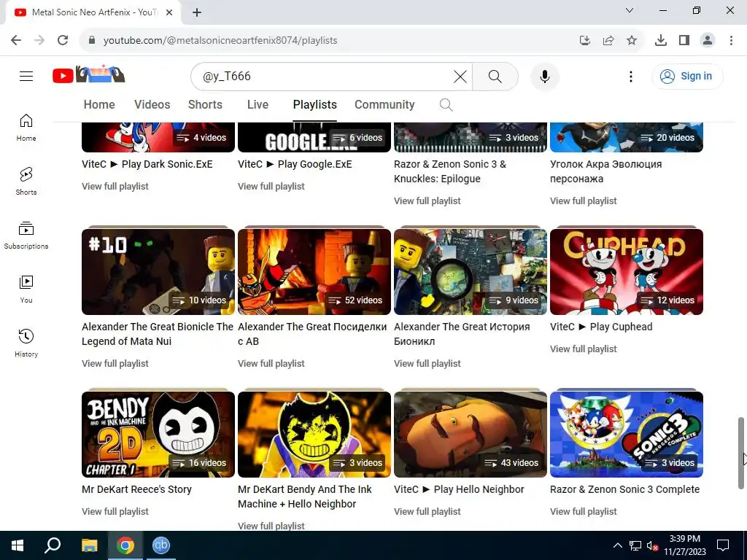Viewport: 747px width, 560px height.
Task: Bookmark this page with star icon
Action: (632, 41)
